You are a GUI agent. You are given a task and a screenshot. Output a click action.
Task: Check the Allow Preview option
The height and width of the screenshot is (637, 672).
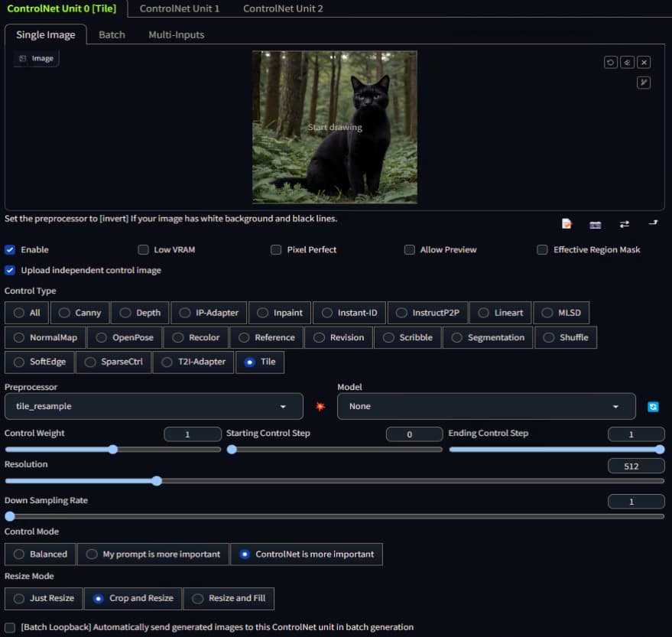pyautogui.click(x=410, y=250)
